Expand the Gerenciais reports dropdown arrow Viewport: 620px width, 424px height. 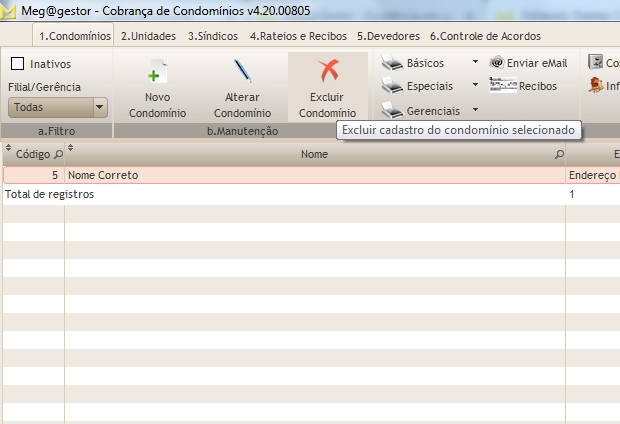click(475, 110)
